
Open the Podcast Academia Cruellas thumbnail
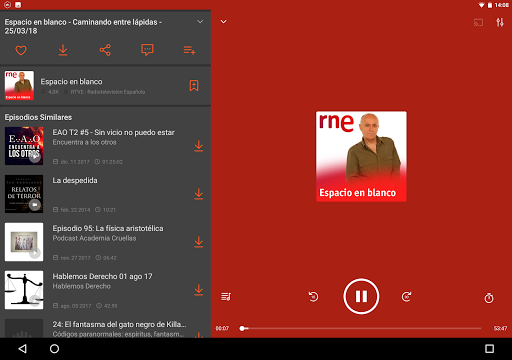(x=24, y=242)
